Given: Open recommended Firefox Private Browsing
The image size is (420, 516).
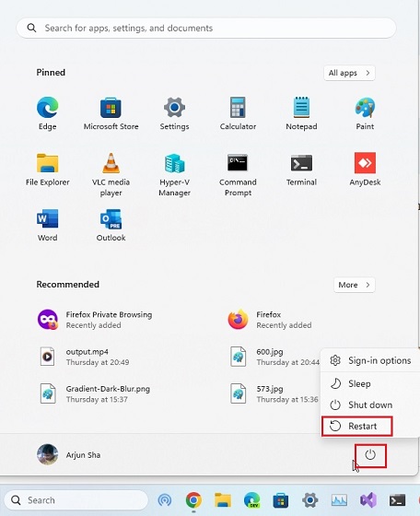Looking at the screenshot, I should pos(96,320).
